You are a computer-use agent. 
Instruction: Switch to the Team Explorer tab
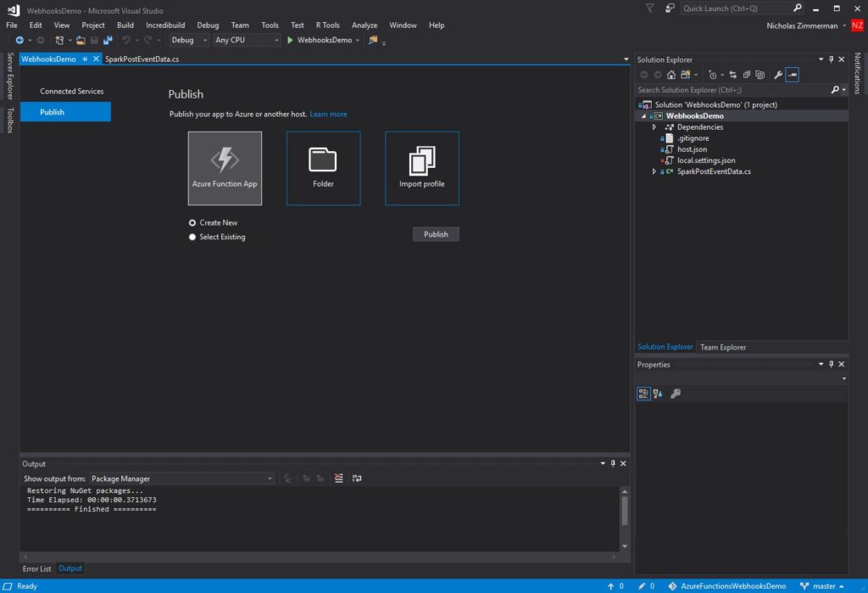(722, 348)
